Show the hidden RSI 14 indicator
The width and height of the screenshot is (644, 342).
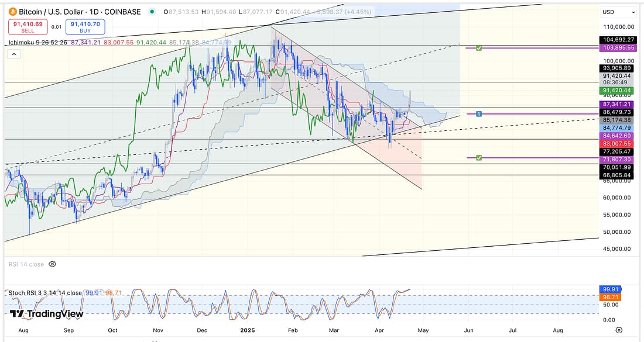pos(52,264)
